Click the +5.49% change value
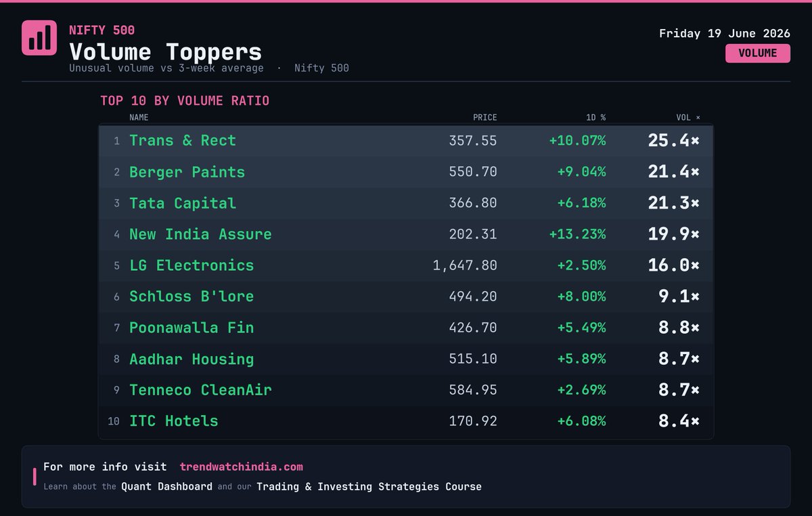The height and width of the screenshot is (516, 812). click(x=581, y=328)
